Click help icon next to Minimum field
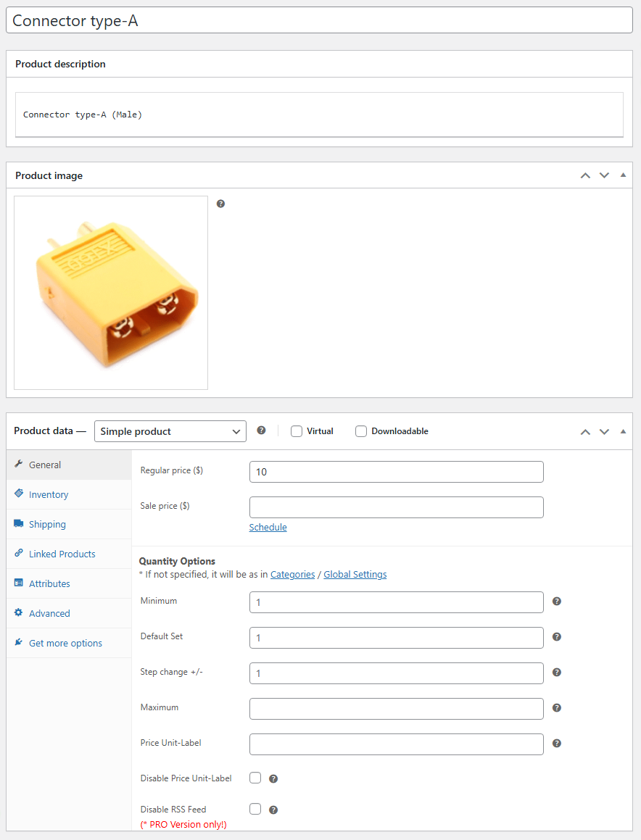 pyautogui.click(x=557, y=602)
